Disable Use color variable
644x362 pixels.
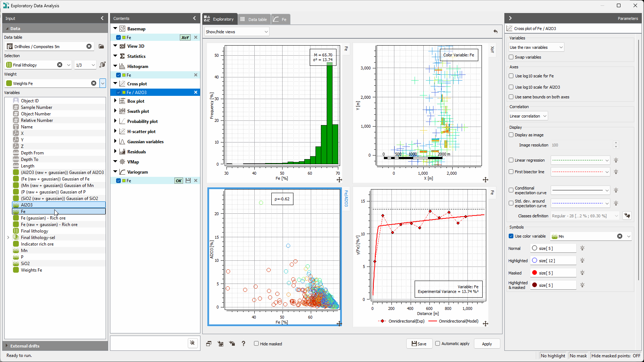[x=511, y=236]
